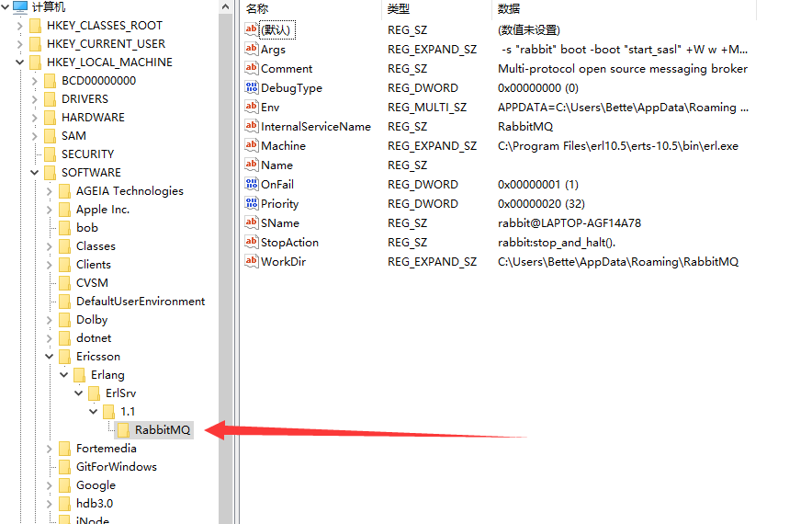
Task: Select the dotnet key label
Action: tap(94, 338)
